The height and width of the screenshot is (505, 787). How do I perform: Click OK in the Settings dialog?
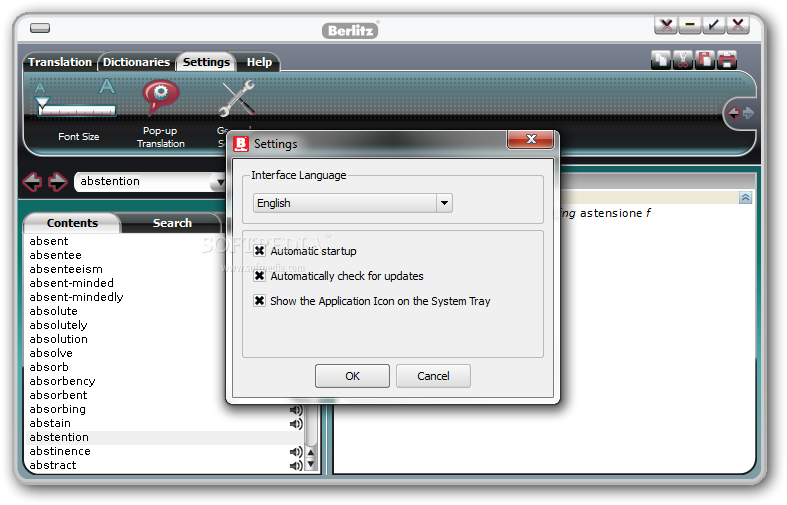click(x=352, y=376)
